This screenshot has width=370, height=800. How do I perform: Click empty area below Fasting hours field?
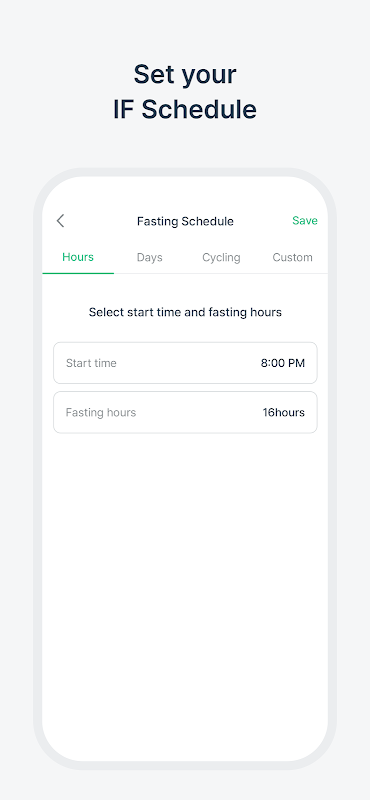(x=185, y=587)
